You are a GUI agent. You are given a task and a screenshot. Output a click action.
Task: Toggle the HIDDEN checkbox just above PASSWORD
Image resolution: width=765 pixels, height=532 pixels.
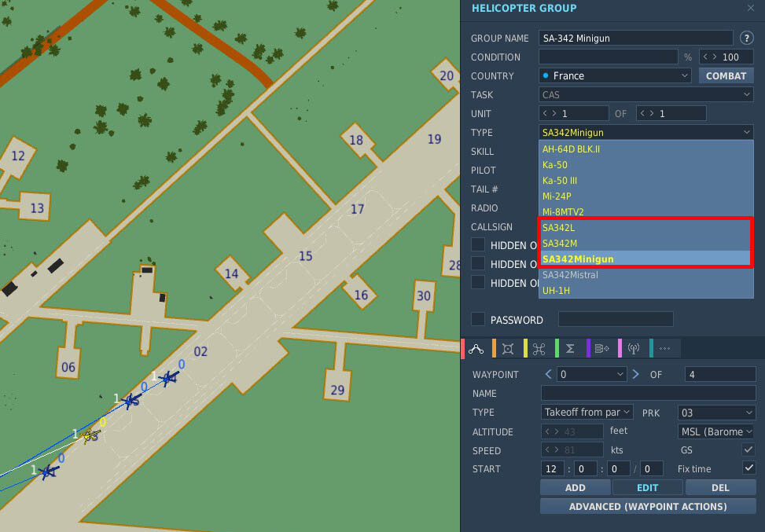pyautogui.click(x=478, y=283)
